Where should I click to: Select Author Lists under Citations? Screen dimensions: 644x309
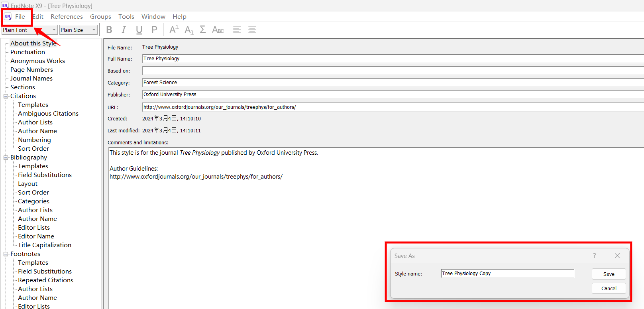coord(35,122)
